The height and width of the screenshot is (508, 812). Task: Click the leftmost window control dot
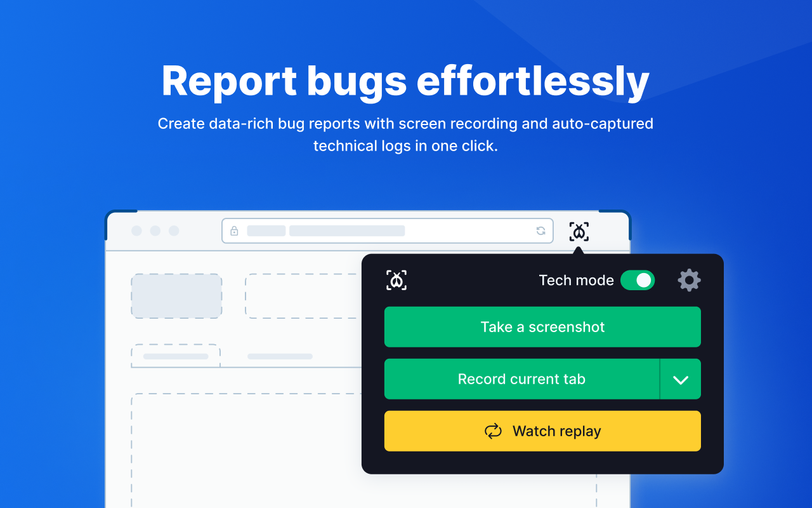137,231
